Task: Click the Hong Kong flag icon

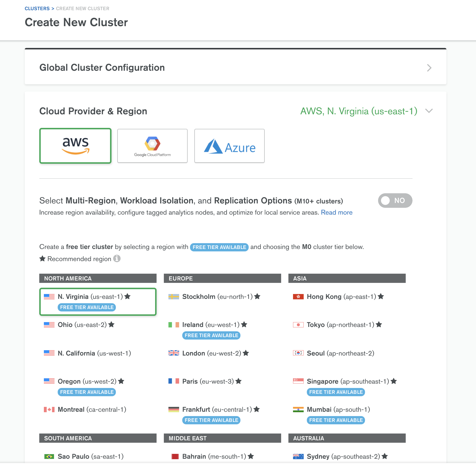Action: click(298, 297)
